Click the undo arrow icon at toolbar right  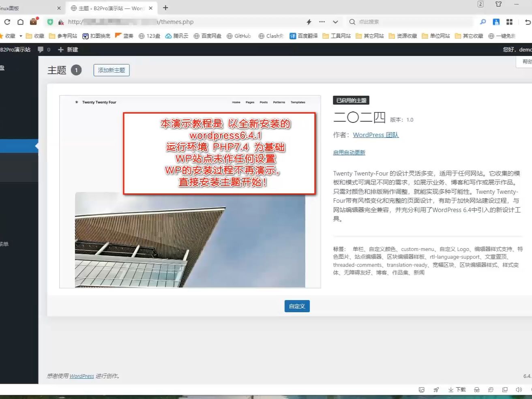pyautogui.click(x=528, y=22)
